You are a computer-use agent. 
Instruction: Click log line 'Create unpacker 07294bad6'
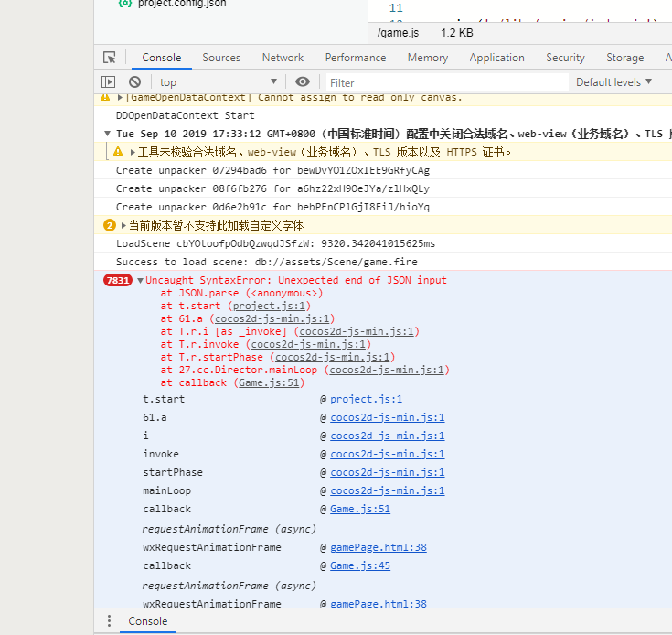[272, 171]
